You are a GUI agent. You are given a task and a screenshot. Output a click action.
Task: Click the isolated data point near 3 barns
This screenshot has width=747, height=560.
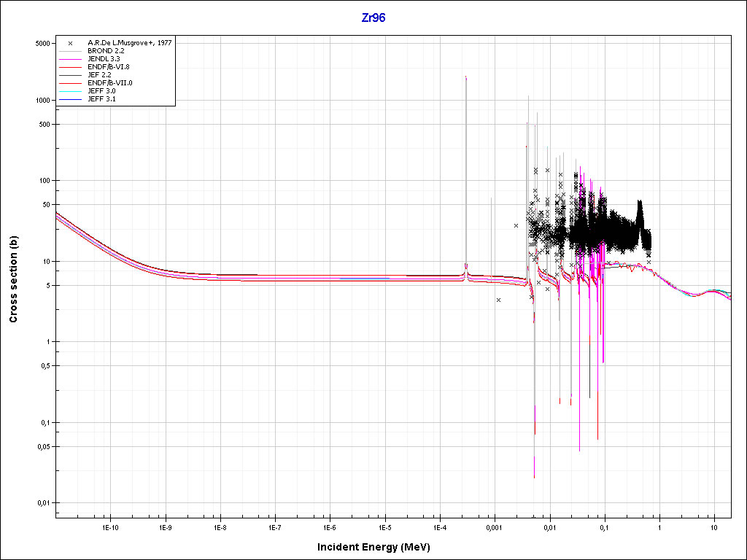(x=498, y=300)
